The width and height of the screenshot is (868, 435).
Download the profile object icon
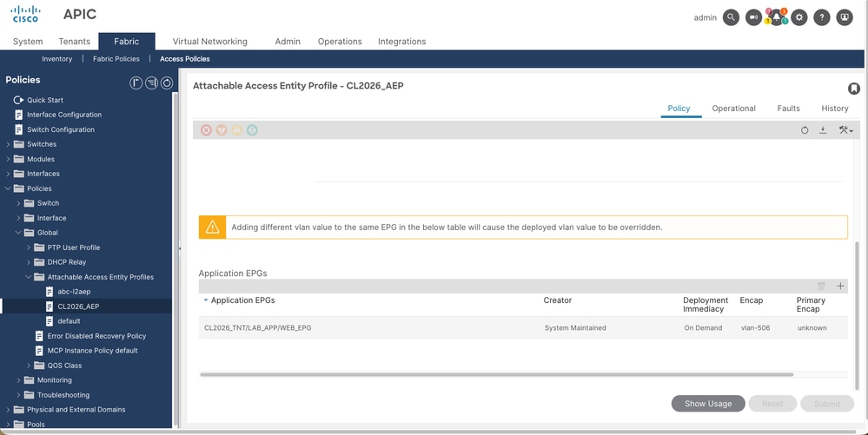tap(823, 130)
